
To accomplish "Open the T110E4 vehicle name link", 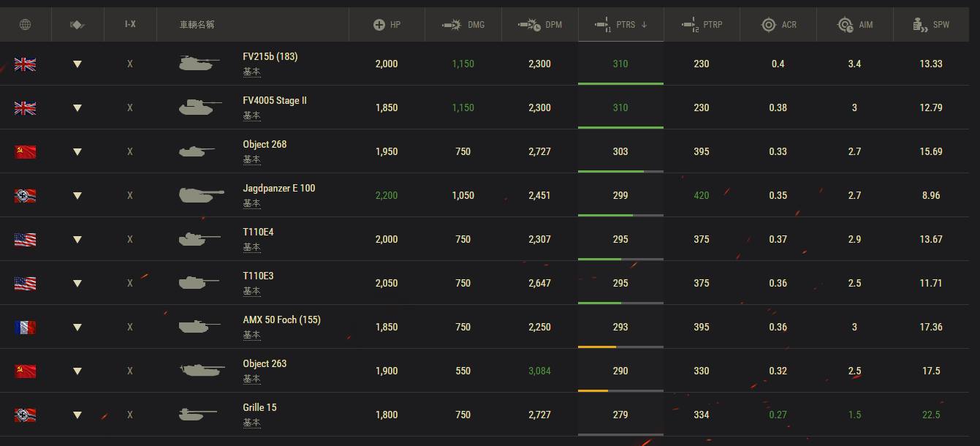I will click(258, 233).
